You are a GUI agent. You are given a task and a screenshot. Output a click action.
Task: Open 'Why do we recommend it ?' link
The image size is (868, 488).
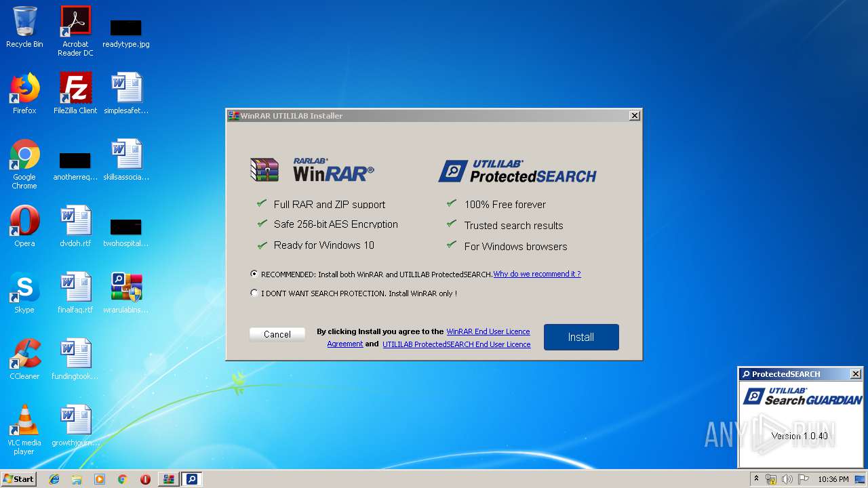537,274
